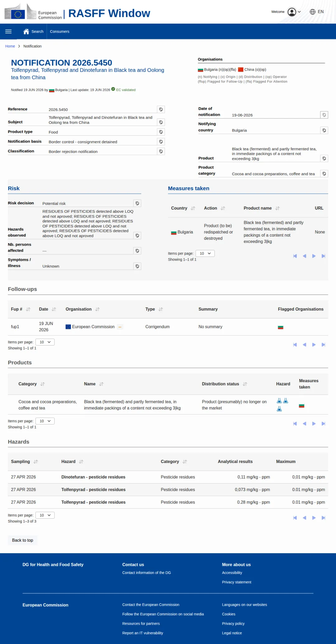The height and width of the screenshot is (644, 336).
Task: Open the footer Cookies link
Action: tap(228, 614)
